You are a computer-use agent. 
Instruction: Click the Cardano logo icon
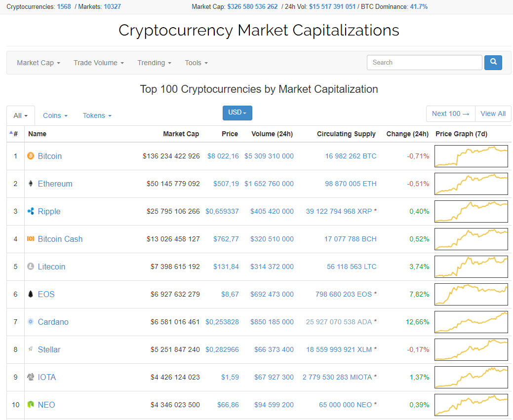[x=30, y=322]
